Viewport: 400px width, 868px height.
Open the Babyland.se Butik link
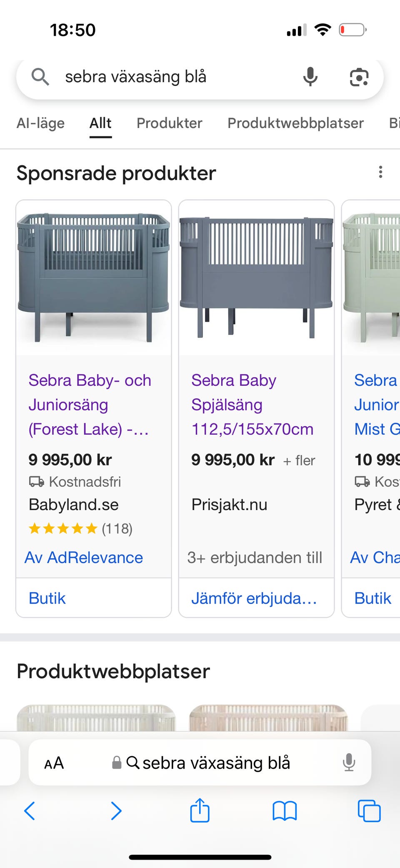coord(47,598)
